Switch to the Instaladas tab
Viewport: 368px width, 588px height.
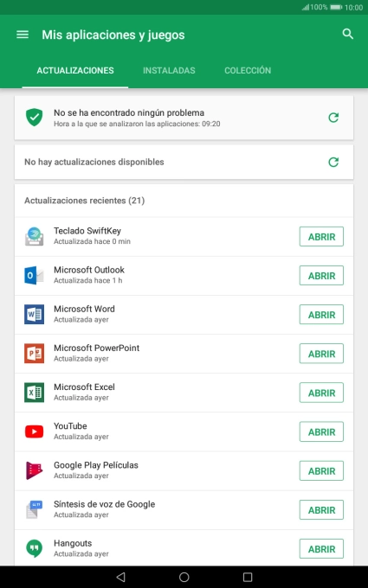pyautogui.click(x=169, y=71)
